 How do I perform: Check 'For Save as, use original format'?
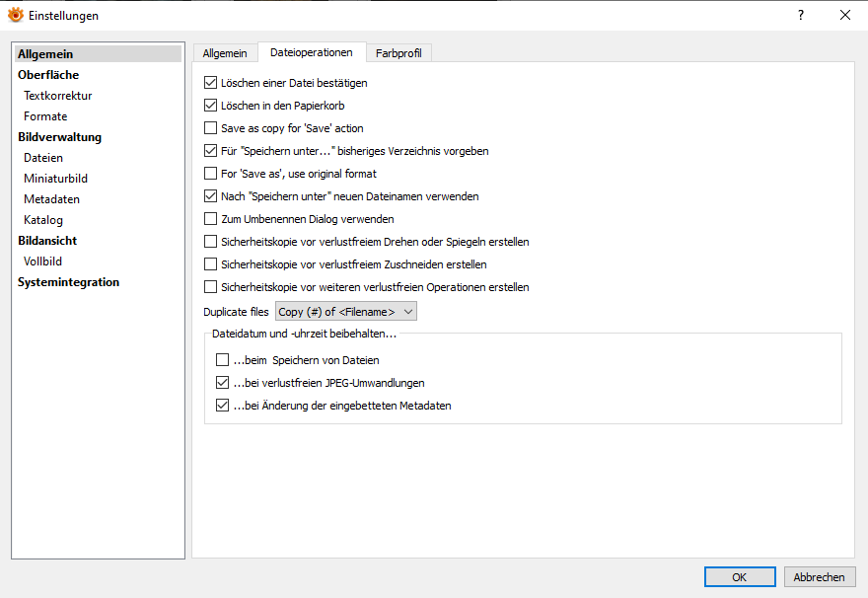[210, 174]
